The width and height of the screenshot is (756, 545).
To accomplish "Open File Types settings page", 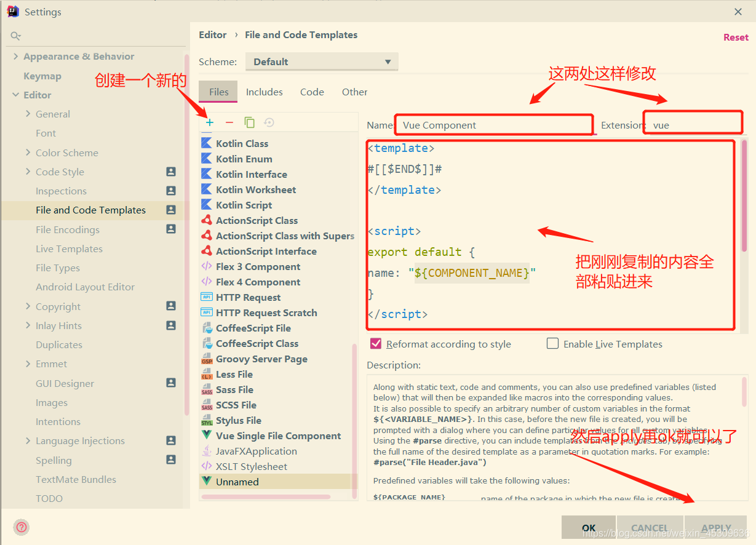I will [x=58, y=268].
